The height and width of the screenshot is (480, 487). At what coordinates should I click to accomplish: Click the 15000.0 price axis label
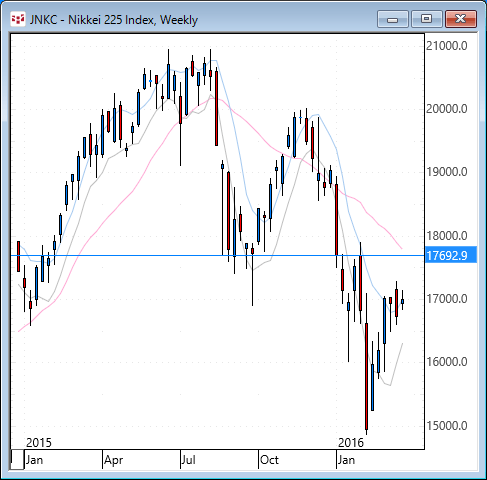coord(447,426)
